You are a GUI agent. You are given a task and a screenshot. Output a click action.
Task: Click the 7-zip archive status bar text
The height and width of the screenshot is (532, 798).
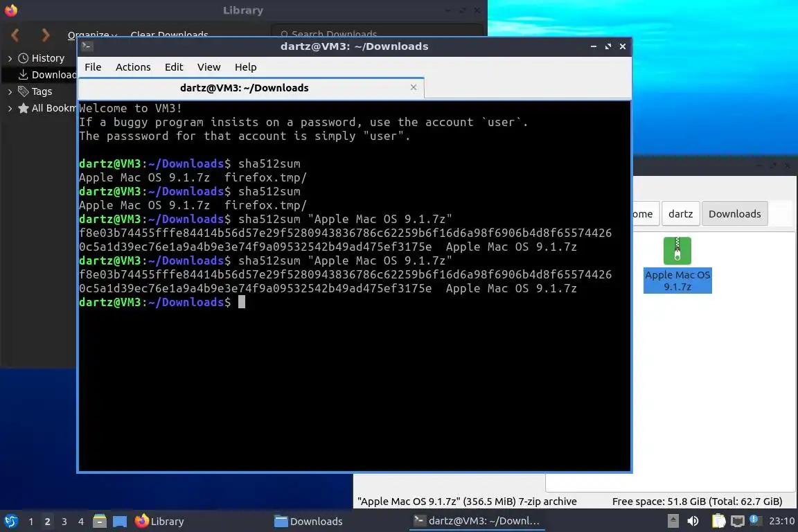467,502
